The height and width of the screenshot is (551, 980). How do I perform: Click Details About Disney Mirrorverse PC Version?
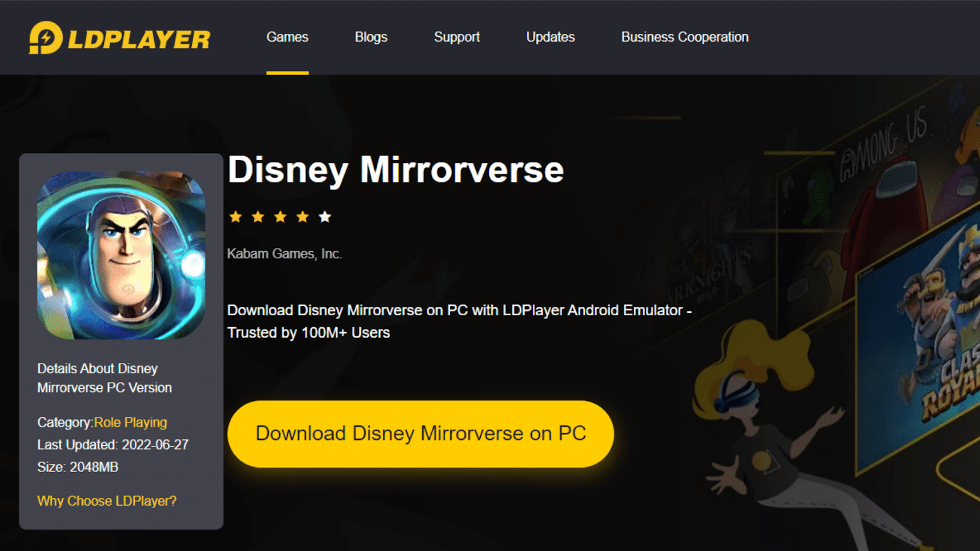pos(105,378)
